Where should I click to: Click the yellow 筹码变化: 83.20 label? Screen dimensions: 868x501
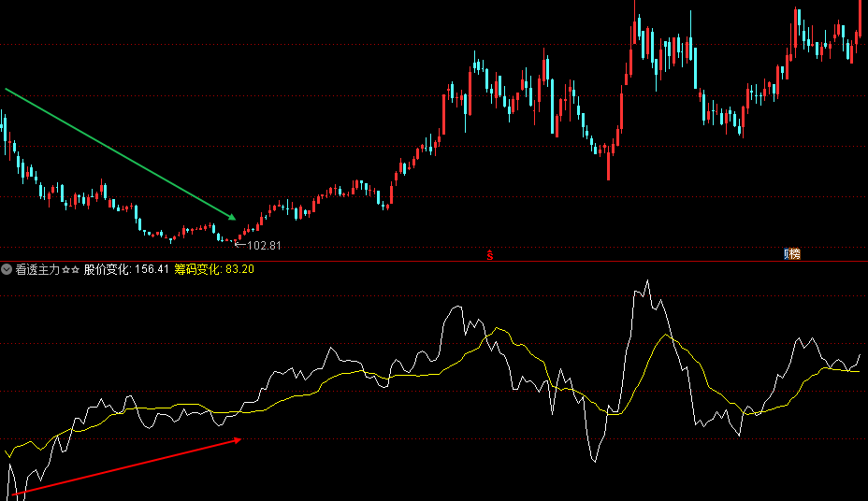click(x=214, y=269)
